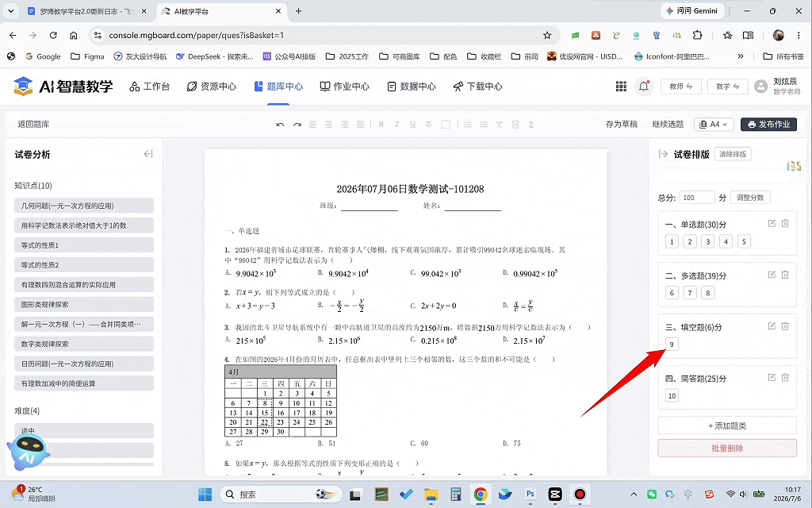Apply right alignment from the toolbar
812x508 pixels.
coord(344,125)
